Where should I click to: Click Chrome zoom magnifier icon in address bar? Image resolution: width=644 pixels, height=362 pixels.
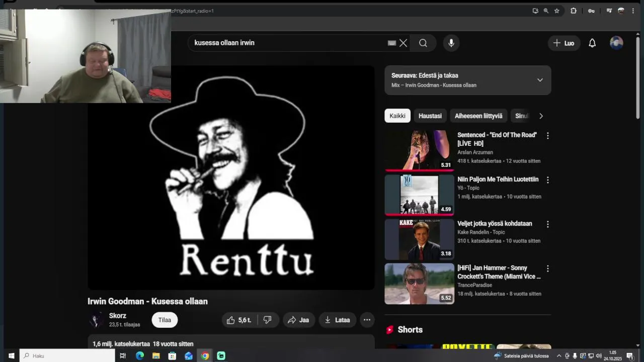546,11
